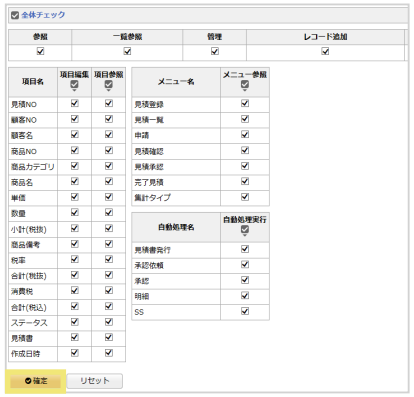This screenshot has height=397, width=414.
Task: Toggle the 項目編集 column header checkbox
Action: point(75,85)
